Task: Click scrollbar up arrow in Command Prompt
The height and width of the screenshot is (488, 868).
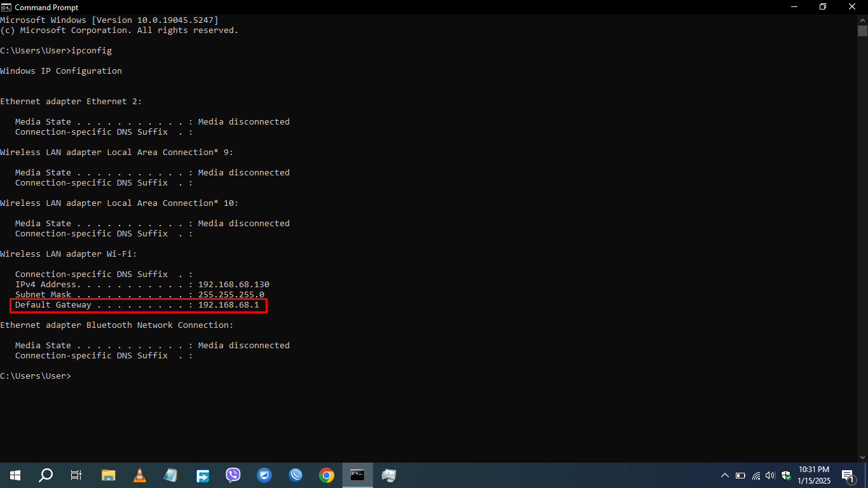Action: (862, 19)
